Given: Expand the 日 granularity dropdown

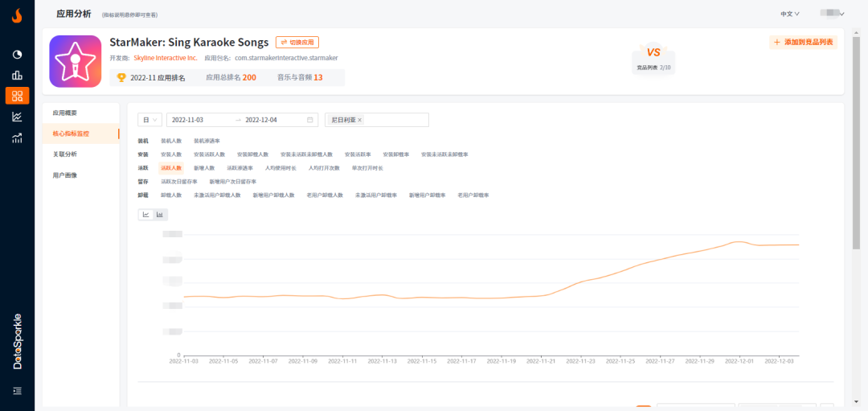Looking at the screenshot, I should pos(150,120).
